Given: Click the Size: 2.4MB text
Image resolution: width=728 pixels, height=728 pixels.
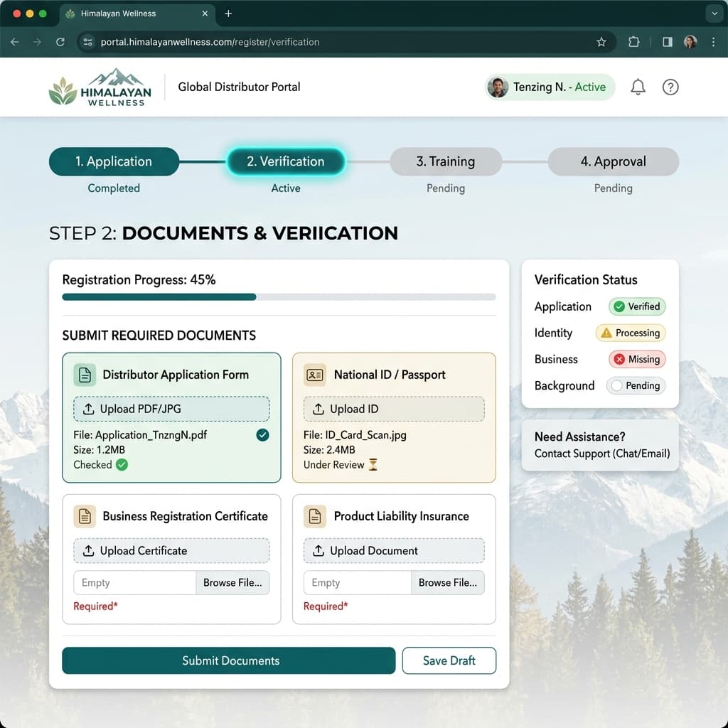Looking at the screenshot, I should [x=329, y=450].
